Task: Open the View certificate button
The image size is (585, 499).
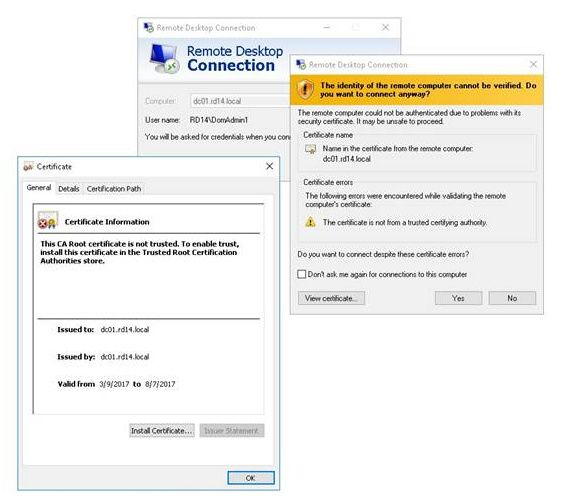Action: click(331, 298)
